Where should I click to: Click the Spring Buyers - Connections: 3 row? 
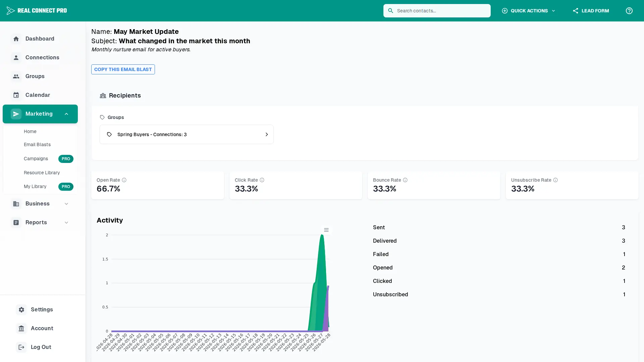186,134
